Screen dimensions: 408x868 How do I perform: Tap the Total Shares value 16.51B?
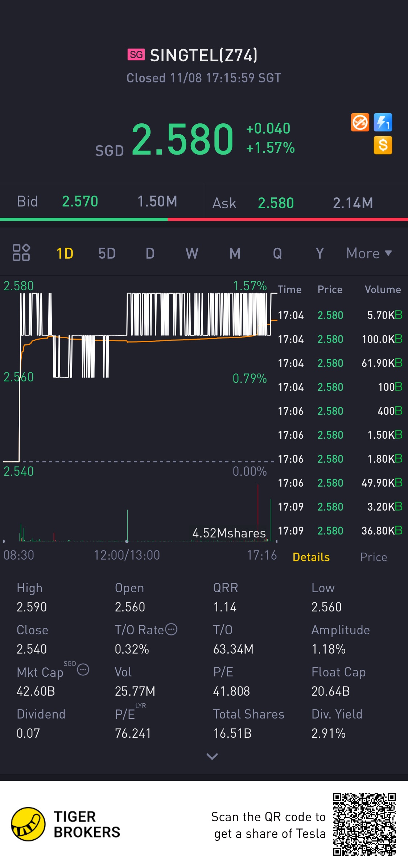pyautogui.click(x=232, y=733)
